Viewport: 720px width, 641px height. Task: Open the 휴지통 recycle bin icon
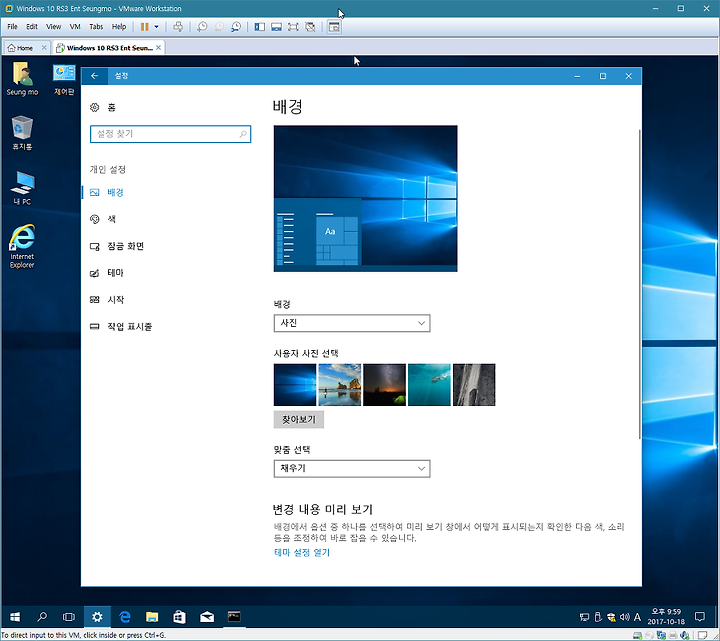coord(22,133)
